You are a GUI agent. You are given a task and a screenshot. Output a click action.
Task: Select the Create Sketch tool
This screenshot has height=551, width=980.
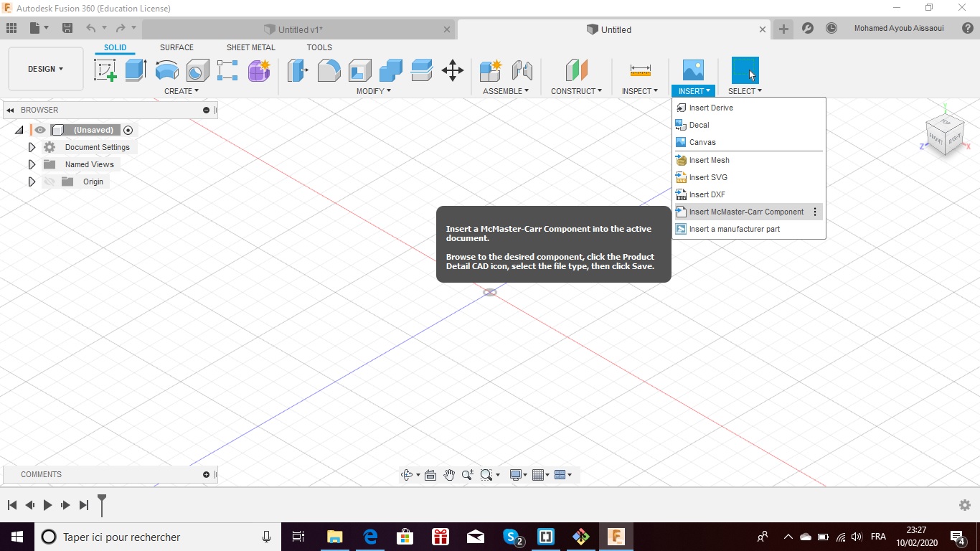pyautogui.click(x=105, y=70)
